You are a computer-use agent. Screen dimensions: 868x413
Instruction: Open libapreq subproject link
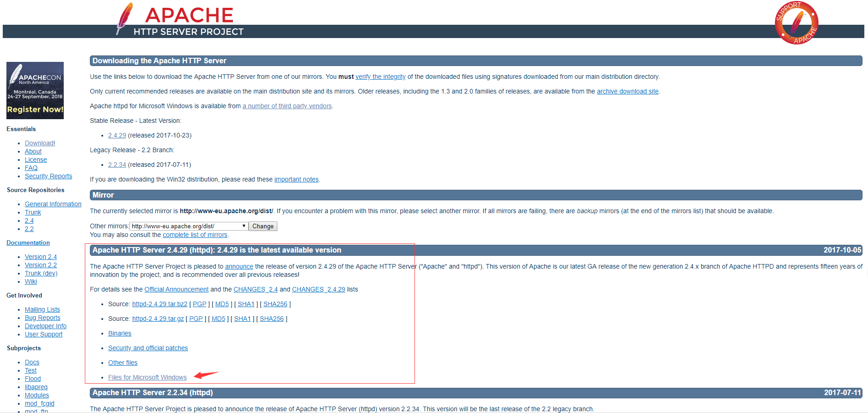[x=36, y=387]
